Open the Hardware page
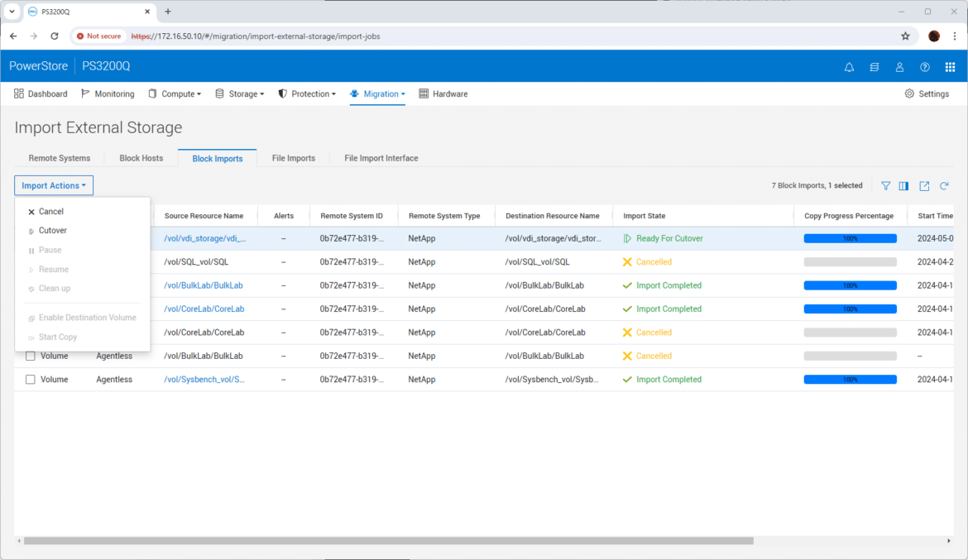This screenshot has height=560, width=968. point(443,93)
